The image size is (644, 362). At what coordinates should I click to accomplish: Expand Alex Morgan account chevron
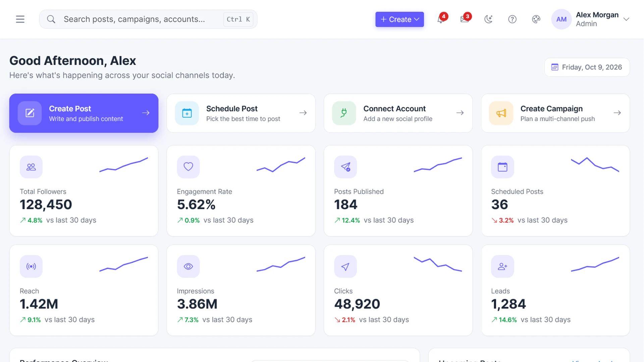626,19
